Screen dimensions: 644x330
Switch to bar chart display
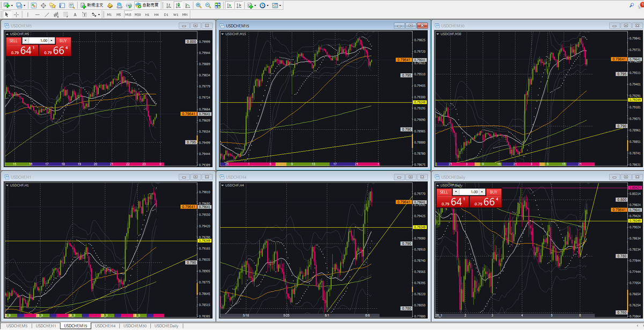point(169,5)
